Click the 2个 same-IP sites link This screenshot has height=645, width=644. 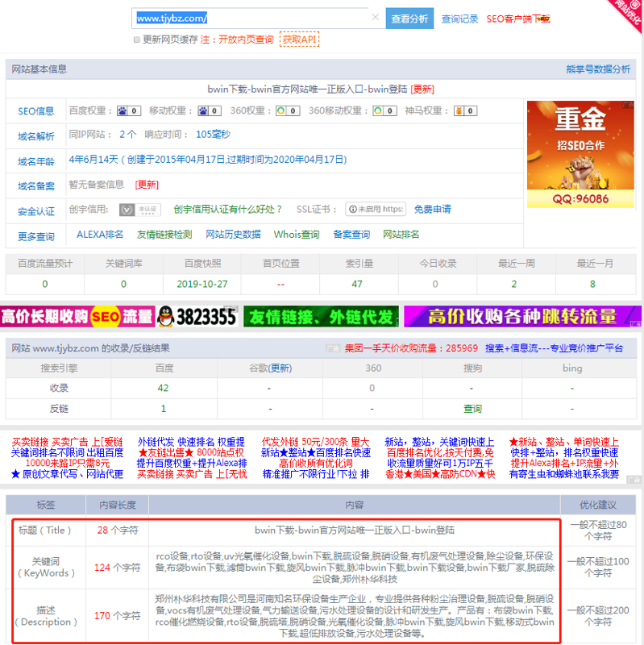point(128,135)
